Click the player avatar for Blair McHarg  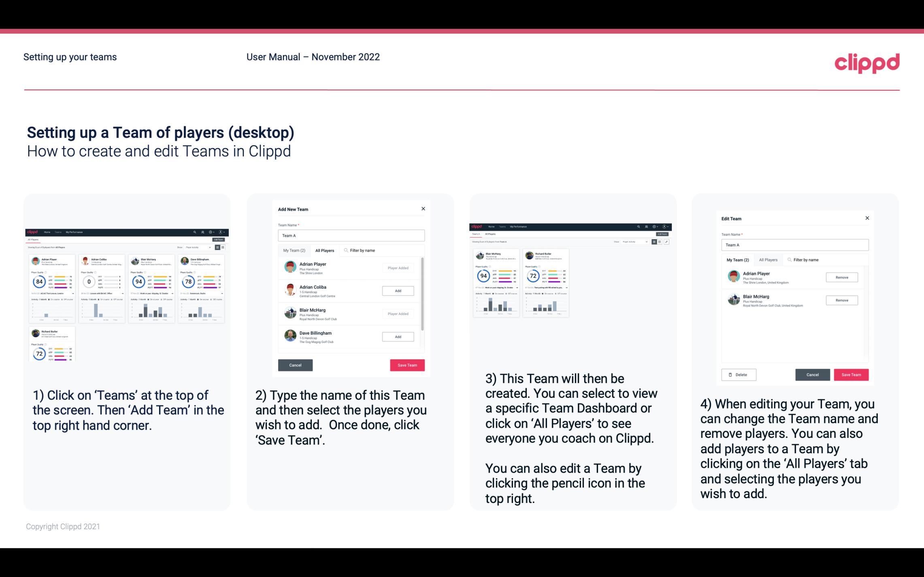pos(291,312)
